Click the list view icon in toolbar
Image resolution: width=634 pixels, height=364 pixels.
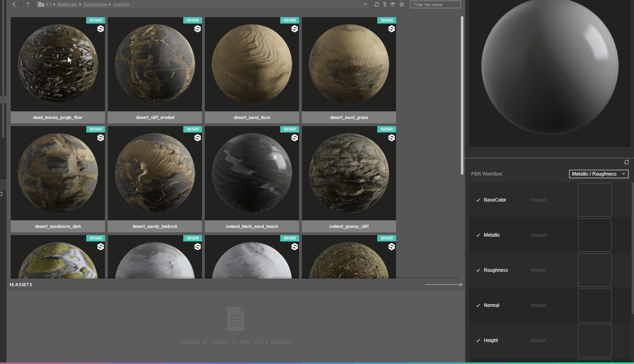(x=384, y=4)
